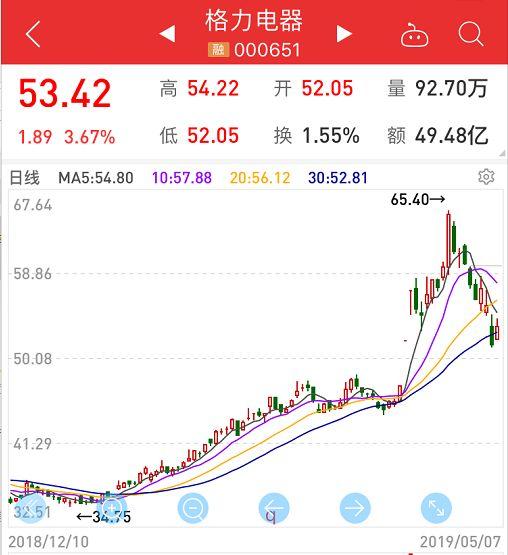Tap the yellow MA20 56.12 indicator

point(260,178)
